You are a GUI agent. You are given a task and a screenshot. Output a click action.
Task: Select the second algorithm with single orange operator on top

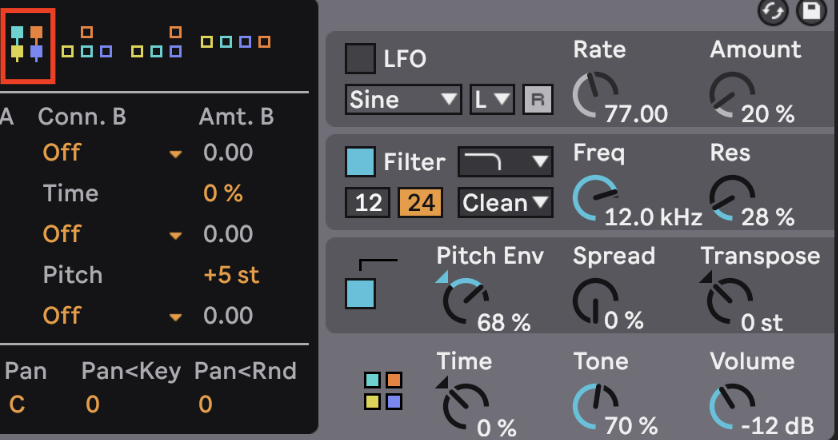pyautogui.click(x=87, y=42)
